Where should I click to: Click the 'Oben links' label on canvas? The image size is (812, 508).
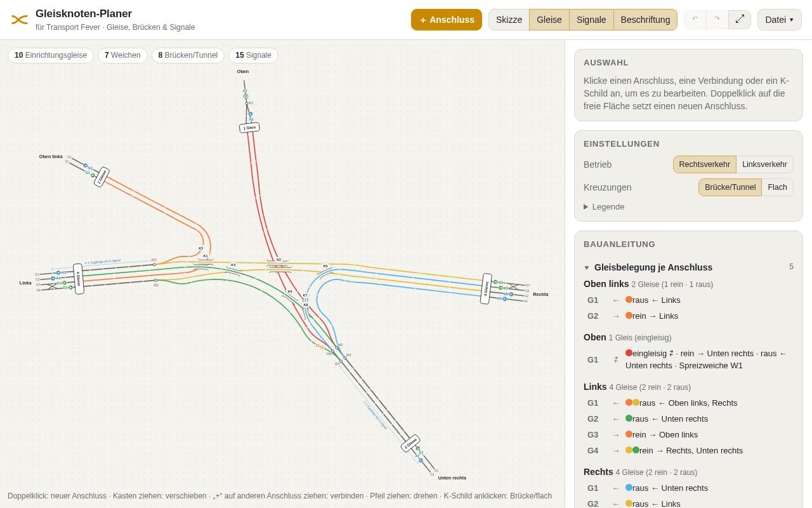point(51,157)
